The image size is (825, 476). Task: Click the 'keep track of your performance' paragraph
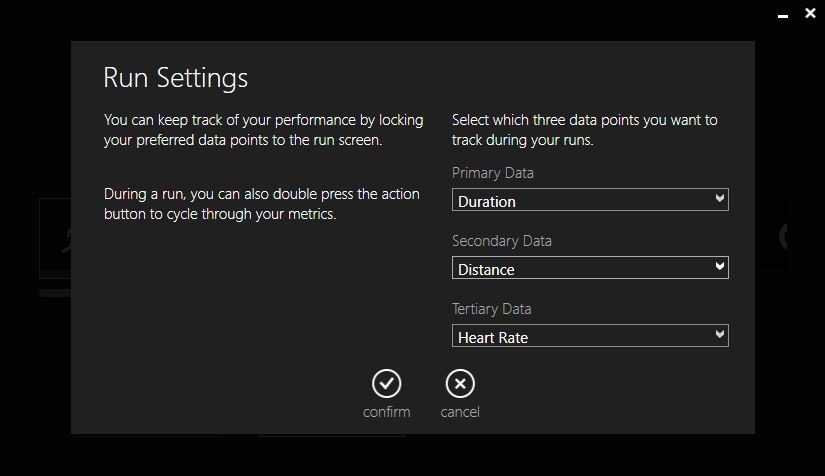pos(263,130)
